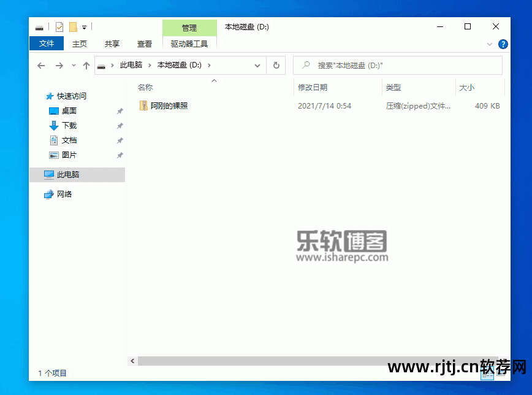The image size is (532, 395).
Task: Click the magnifier icon in the search box
Action: (305, 65)
